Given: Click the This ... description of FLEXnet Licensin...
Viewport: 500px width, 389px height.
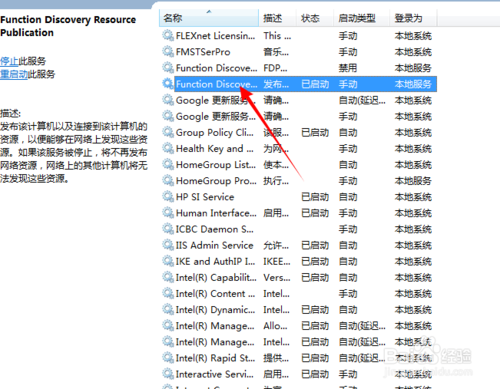Looking at the screenshot, I should [x=277, y=35].
